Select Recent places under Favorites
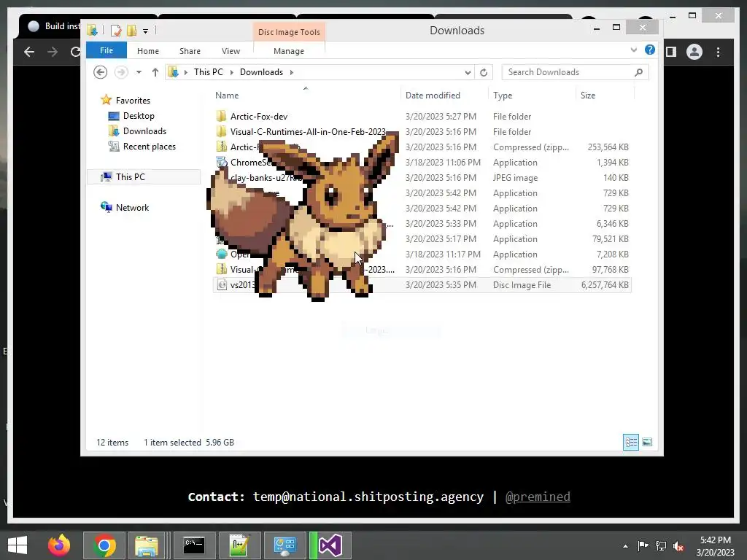This screenshot has height=560, width=747. (149, 146)
